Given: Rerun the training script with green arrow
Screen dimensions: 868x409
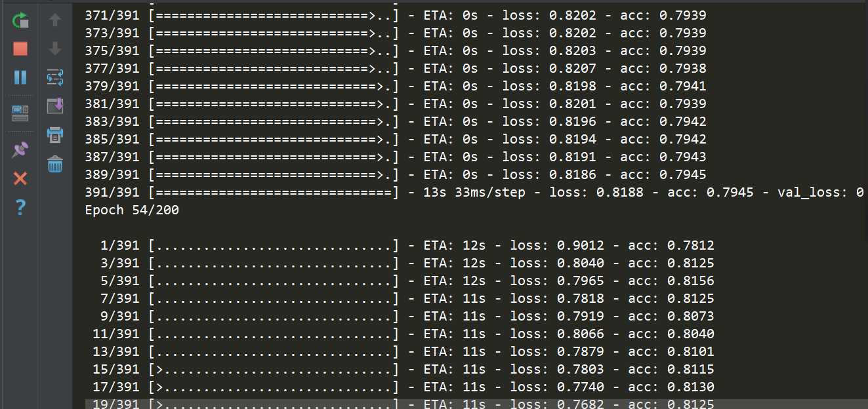Looking at the screenshot, I should (x=20, y=20).
